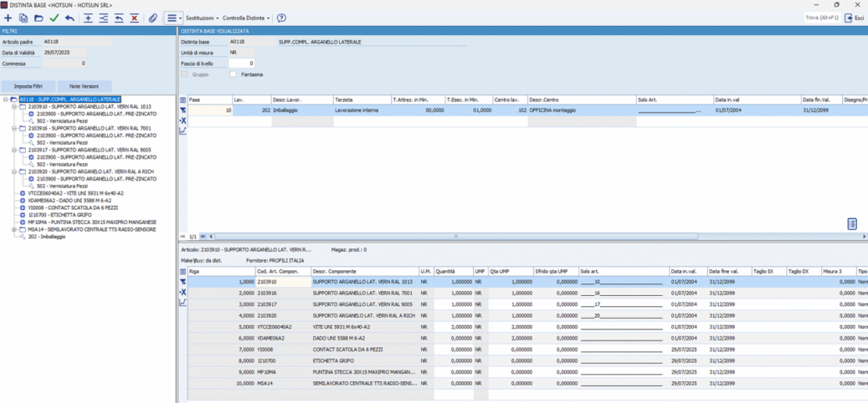Open the Sostituzioni dropdown menu

point(202,18)
